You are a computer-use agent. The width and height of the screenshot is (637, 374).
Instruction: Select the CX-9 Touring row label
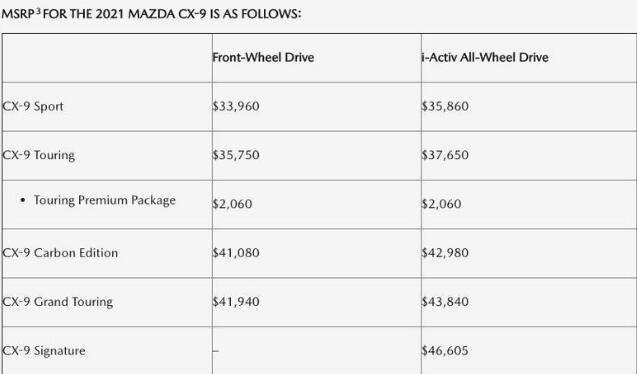pos(39,156)
